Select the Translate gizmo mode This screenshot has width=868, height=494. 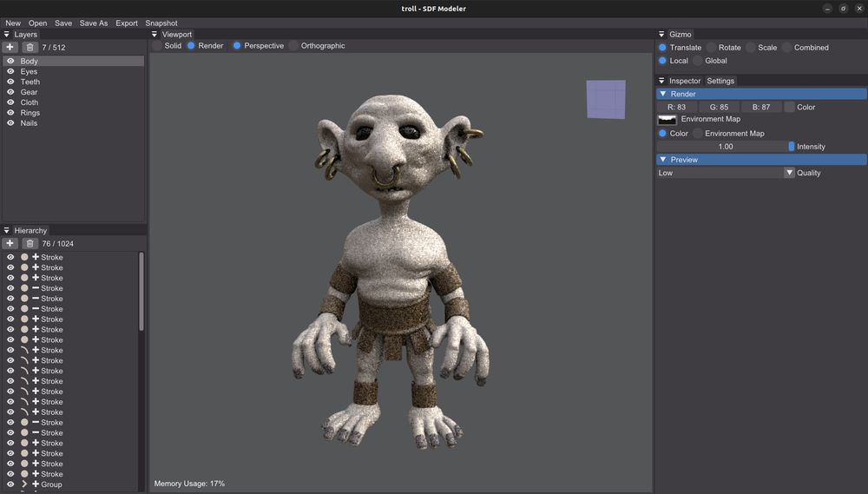pos(662,48)
